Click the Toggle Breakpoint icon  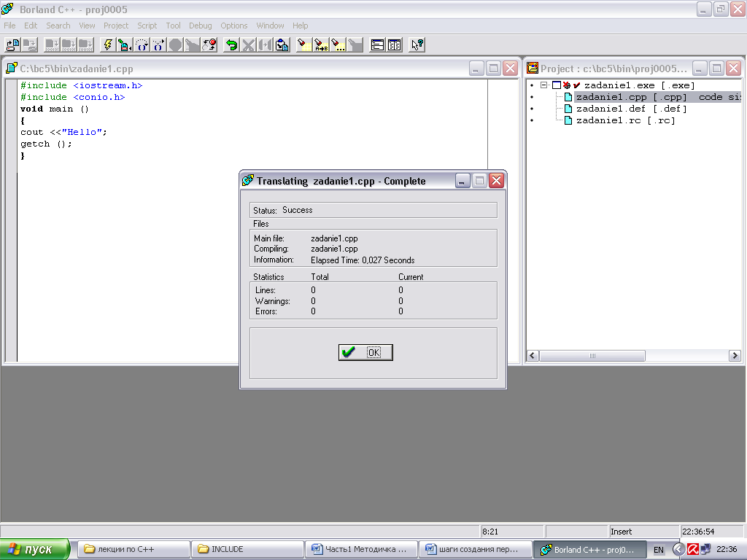209,44
